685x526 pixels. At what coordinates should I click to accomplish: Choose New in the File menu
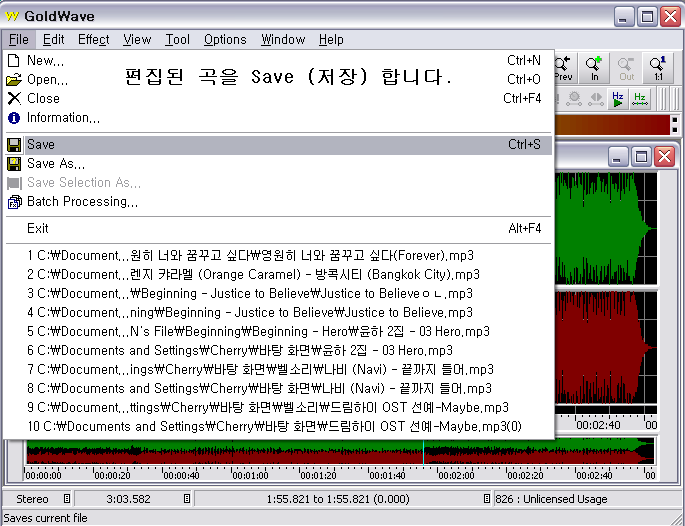point(45,60)
